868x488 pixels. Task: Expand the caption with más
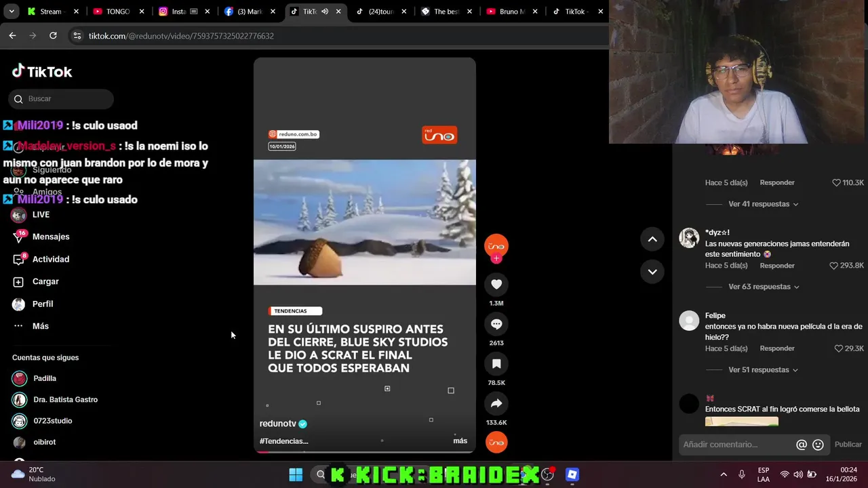point(460,441)
